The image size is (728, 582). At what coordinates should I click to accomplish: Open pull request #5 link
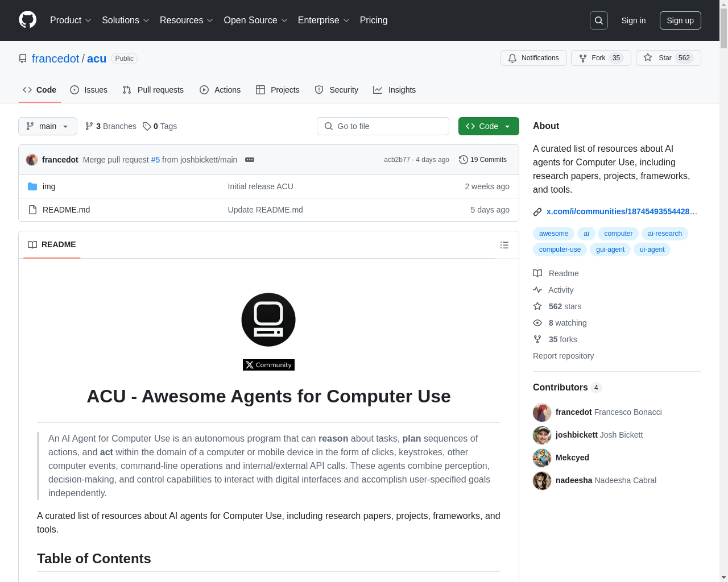(x=155, y=160)
